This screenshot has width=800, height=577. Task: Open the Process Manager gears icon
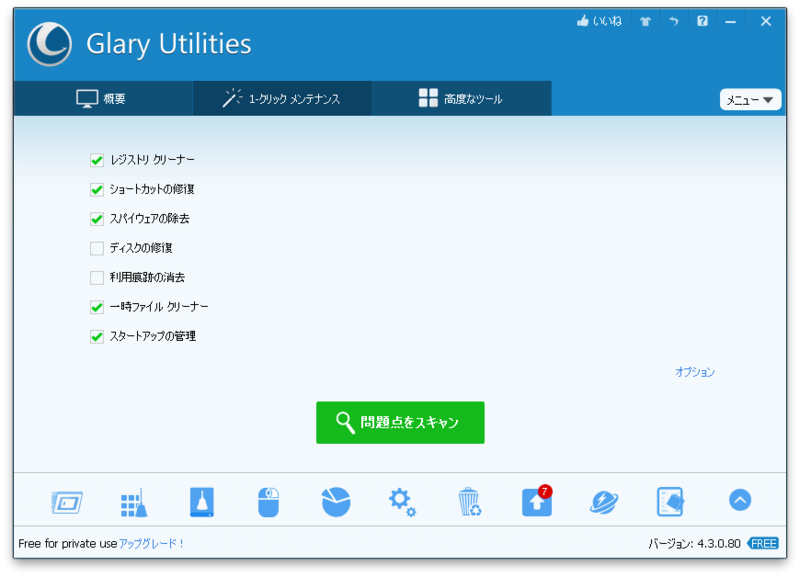(403, 502)
